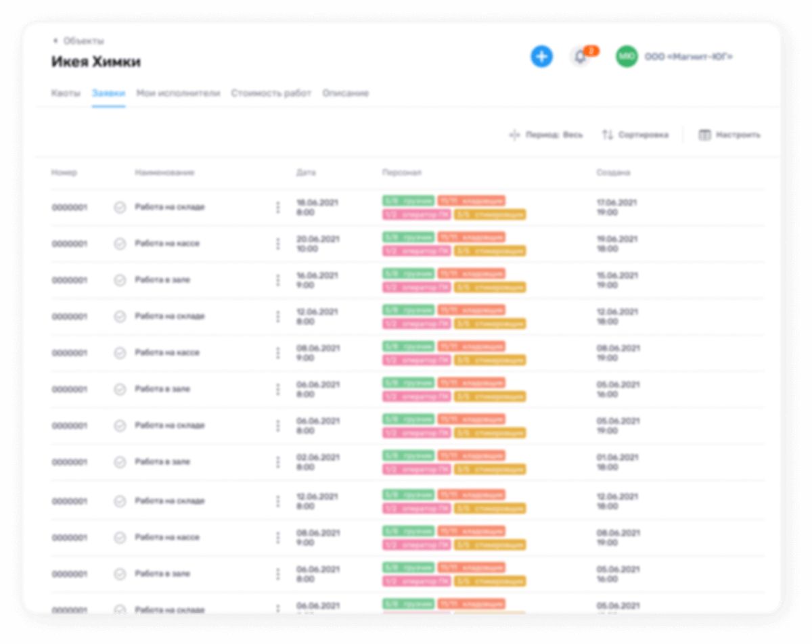The width and height of the screenshot is (812, 644).
Task: Click the Икея Химки page title
Action: point(96,62)
